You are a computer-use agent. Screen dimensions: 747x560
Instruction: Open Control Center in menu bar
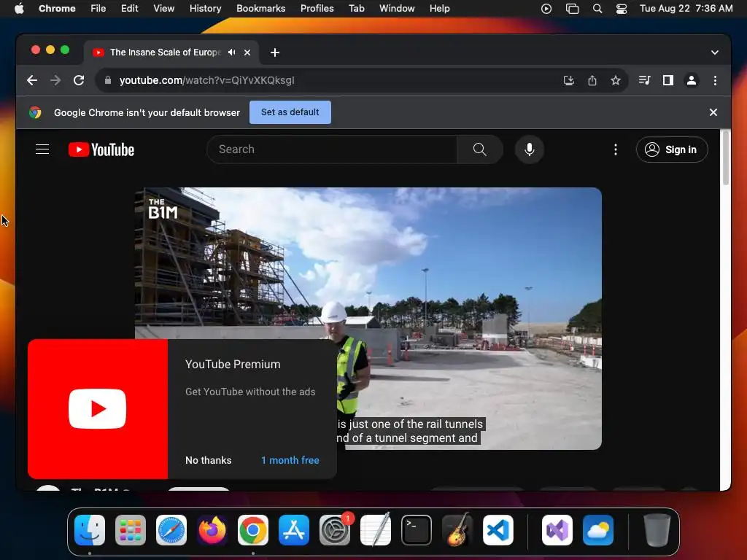(622, 9)
